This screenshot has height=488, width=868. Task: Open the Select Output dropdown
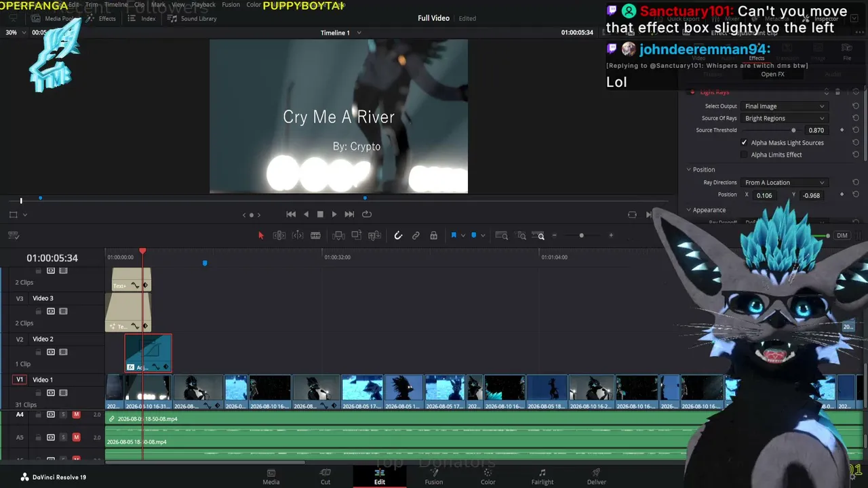[x=785, y=106]
